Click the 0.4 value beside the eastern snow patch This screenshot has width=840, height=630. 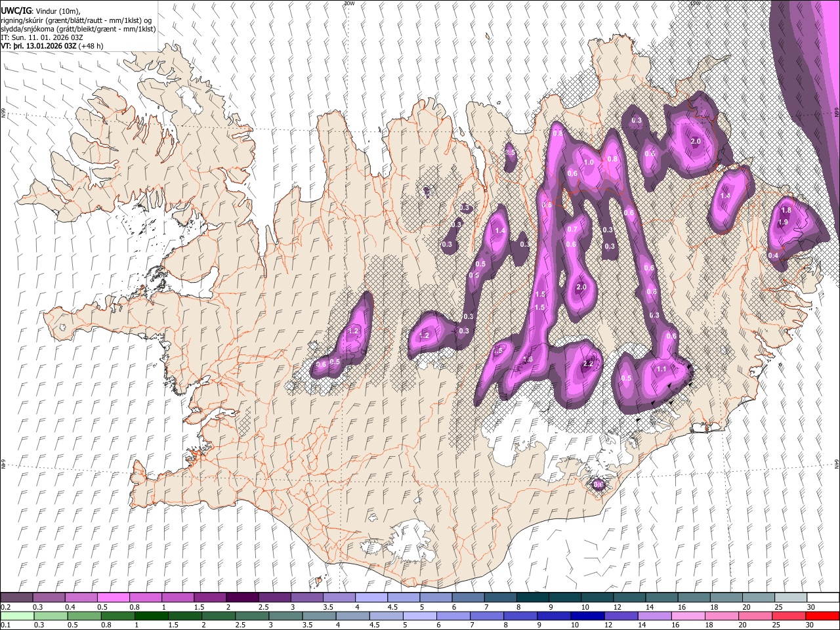[773, 256]
